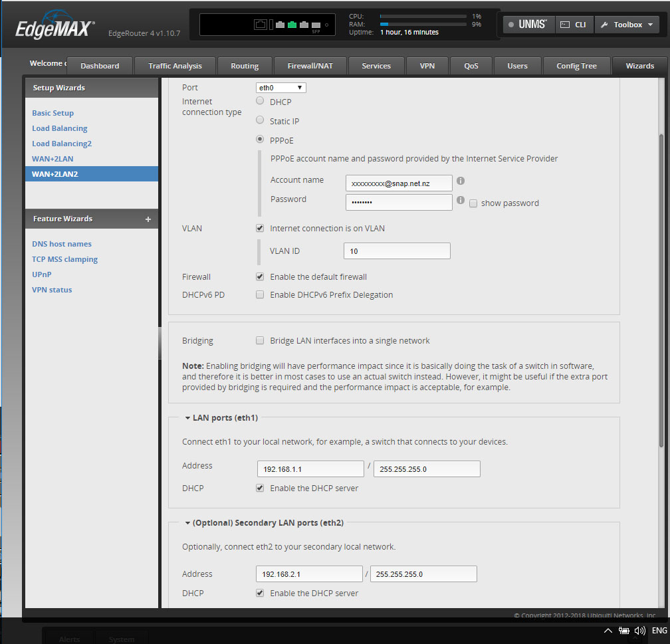This screenshot has width=670, height=644.
Task: Open the UPnP feature wizard
Action: pos(42,274)
